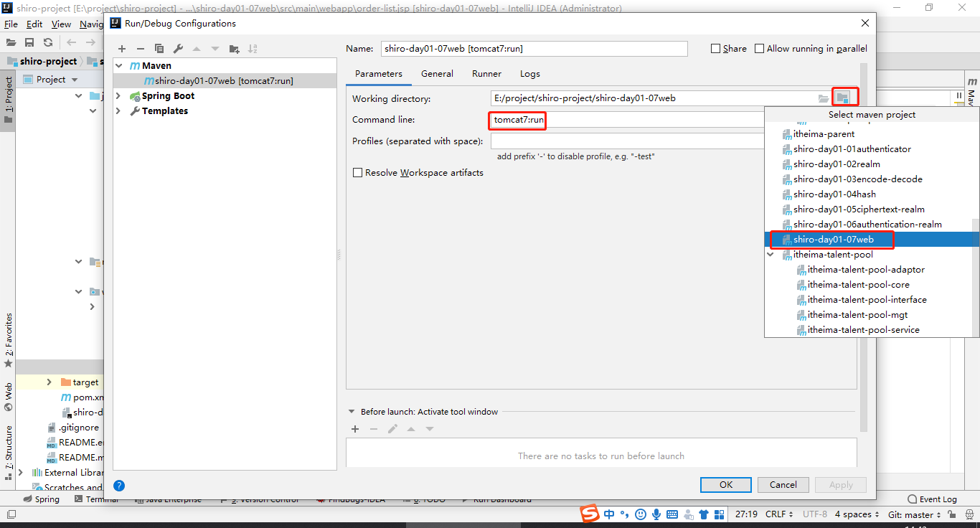Screen dimensions: 980x528
Task: Open the File menu
Action: click(11, 24)
